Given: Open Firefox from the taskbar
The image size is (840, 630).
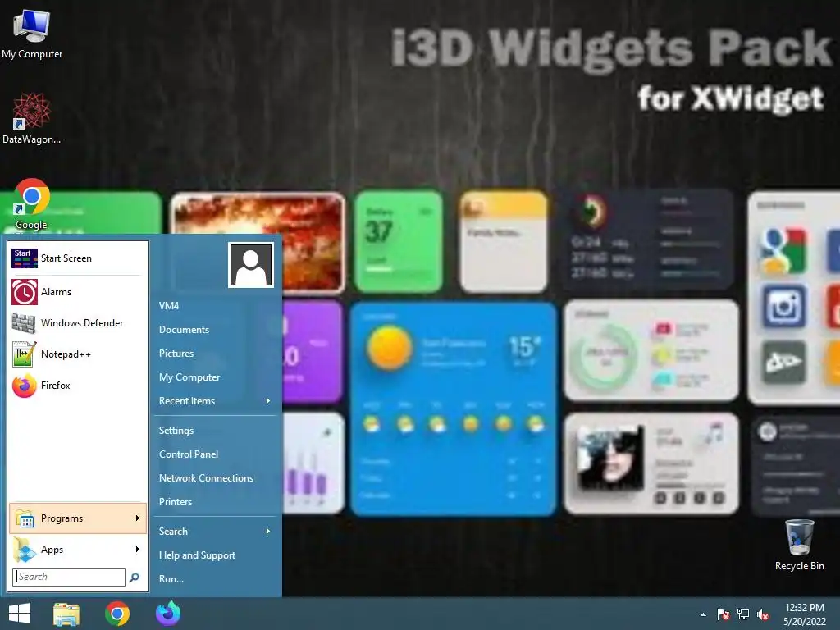Looking at the screenshot, I should pos(168,614).
